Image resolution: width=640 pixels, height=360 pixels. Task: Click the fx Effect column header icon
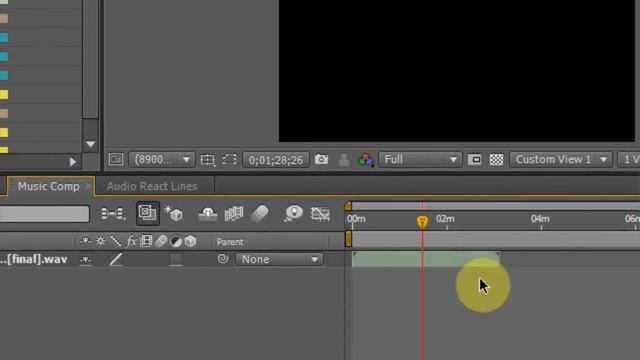[131, 241]
